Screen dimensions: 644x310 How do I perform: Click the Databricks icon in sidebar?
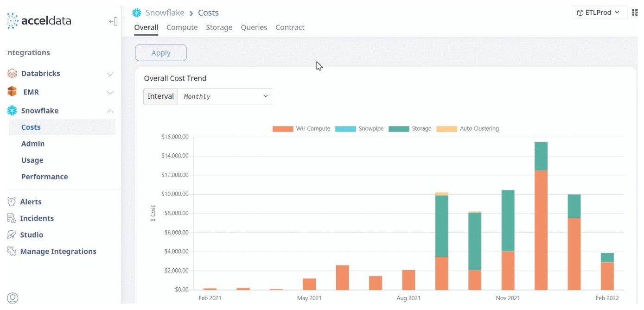point(12,74)
